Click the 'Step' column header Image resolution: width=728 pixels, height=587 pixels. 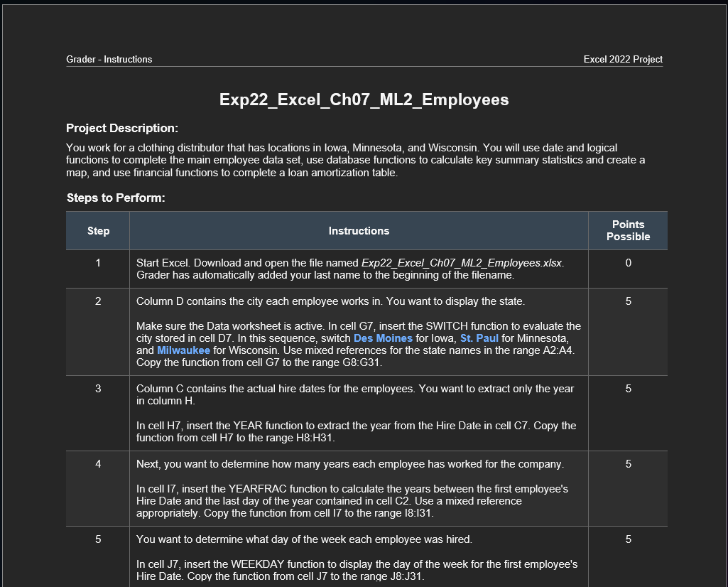[98, 231]
